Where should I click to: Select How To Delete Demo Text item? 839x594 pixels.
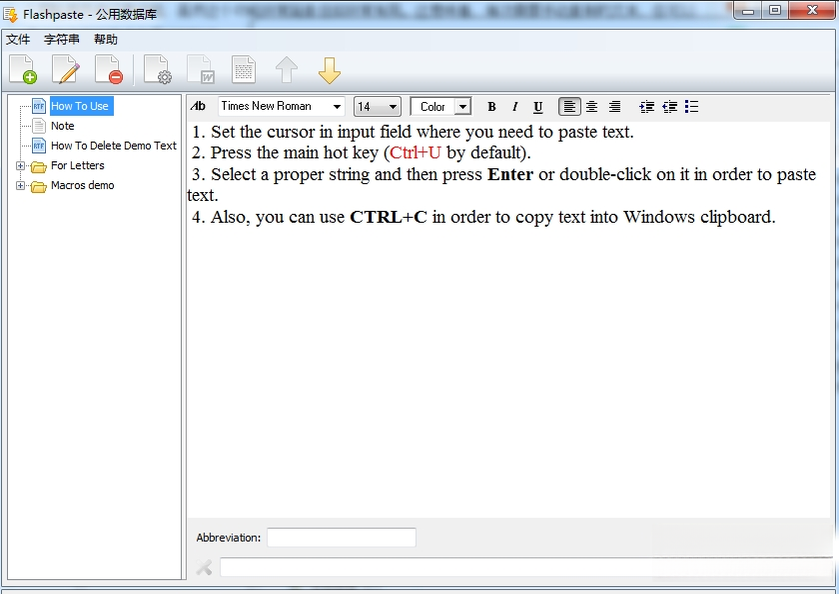(113, 146)
